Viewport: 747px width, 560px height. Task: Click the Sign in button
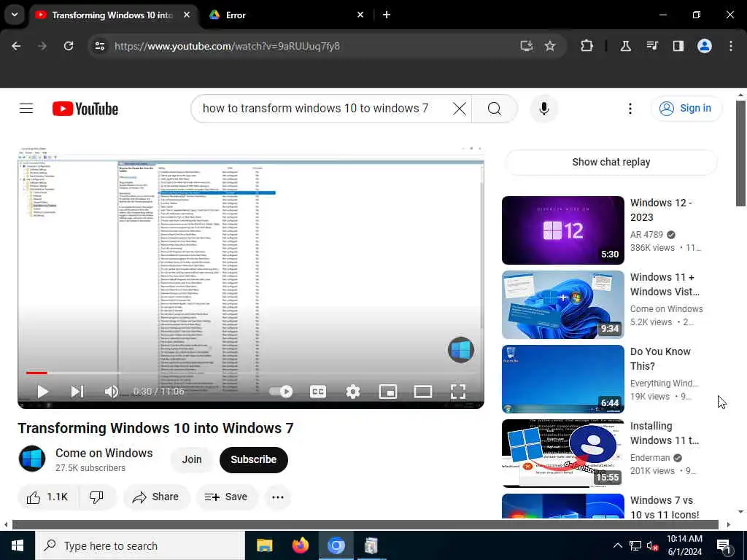[686, 109]
